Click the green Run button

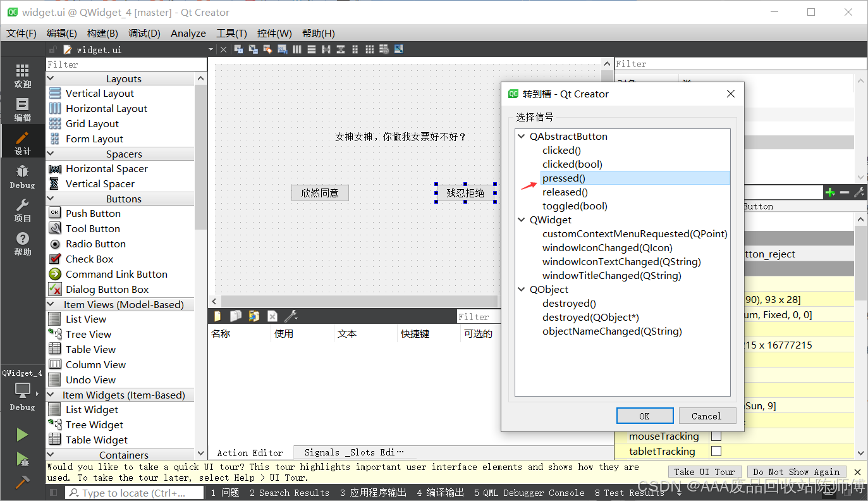[x=22, y=435]
